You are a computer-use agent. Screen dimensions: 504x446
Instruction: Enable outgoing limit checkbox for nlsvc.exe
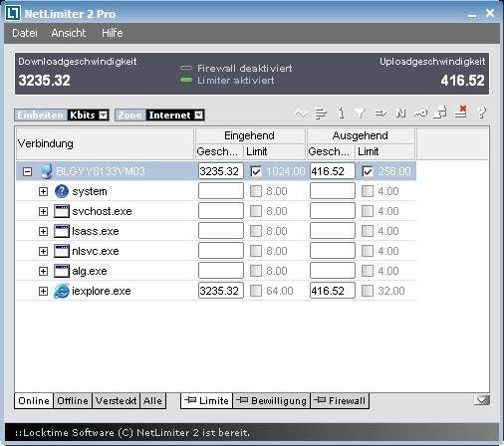click(x=368, y=251)
